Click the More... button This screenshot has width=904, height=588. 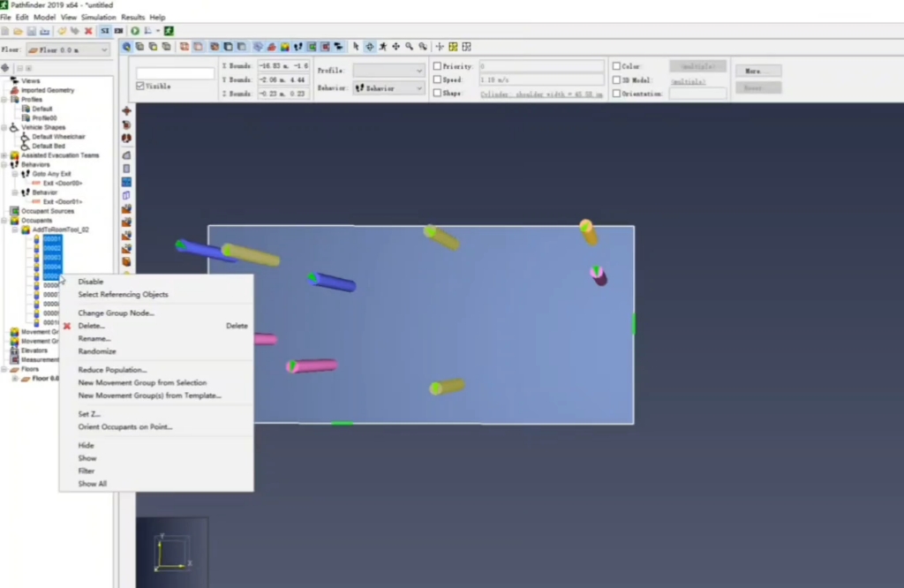coord(758,71)
